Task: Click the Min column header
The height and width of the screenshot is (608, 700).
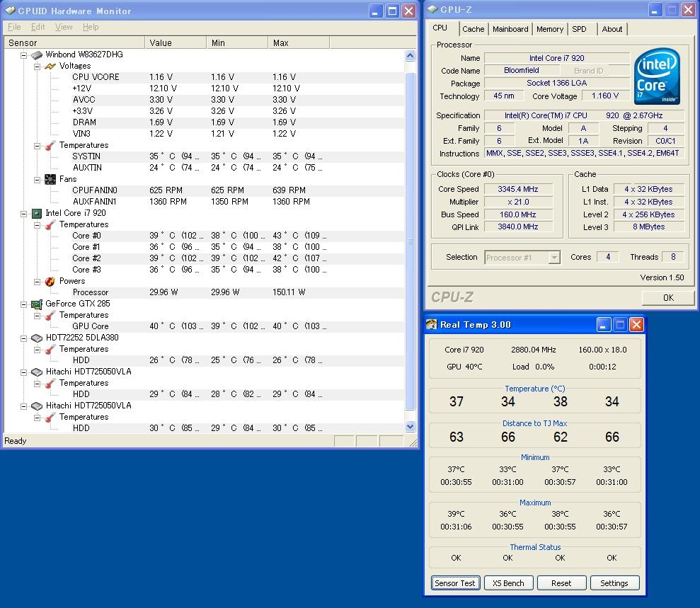Action: [x=237, y=43]
